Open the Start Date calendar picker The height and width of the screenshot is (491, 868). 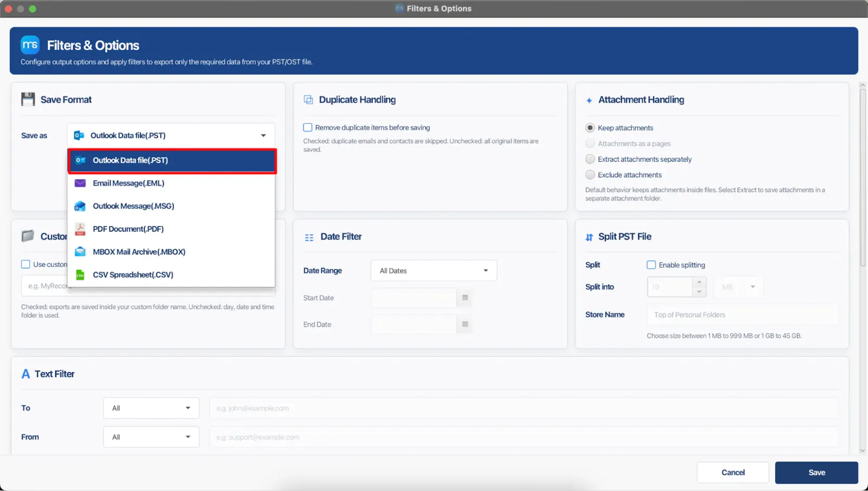(x=465, y=298)
